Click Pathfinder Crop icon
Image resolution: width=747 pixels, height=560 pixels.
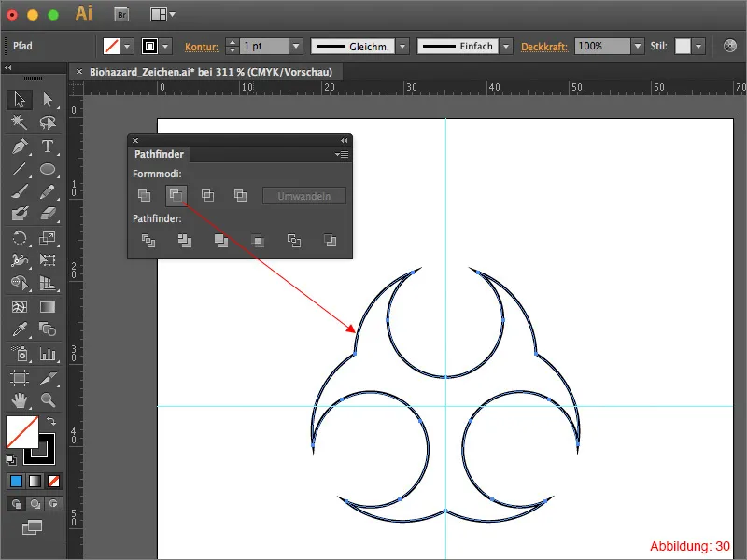coord(258,241)
